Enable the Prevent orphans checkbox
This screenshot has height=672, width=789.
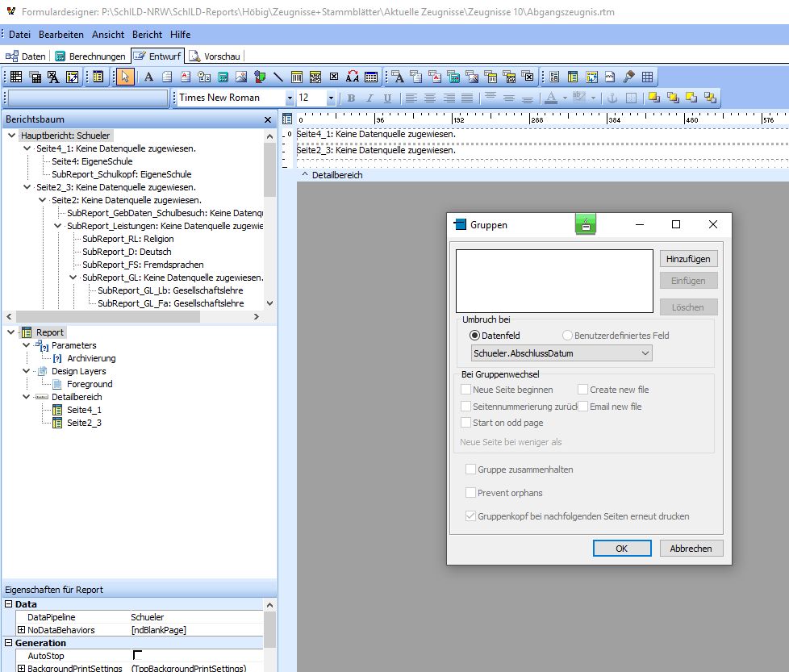(470, 493)
